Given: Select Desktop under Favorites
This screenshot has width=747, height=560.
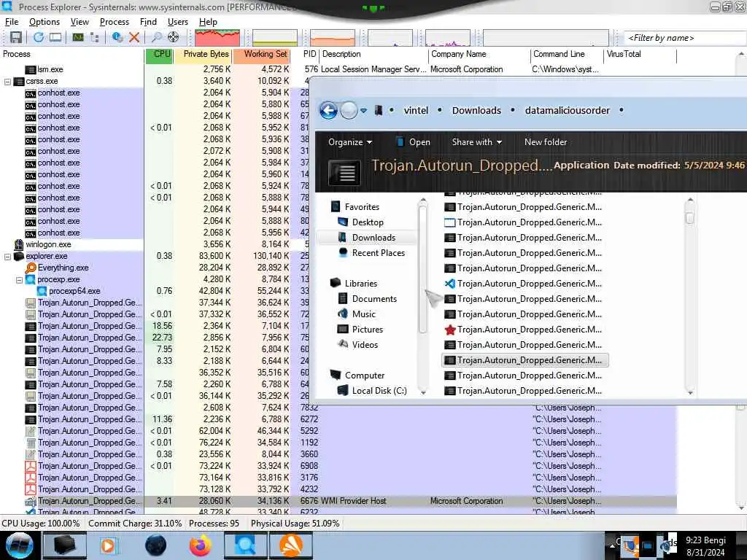Looking at the screenshot, I should pyautogui.click(x=368, y=222).
